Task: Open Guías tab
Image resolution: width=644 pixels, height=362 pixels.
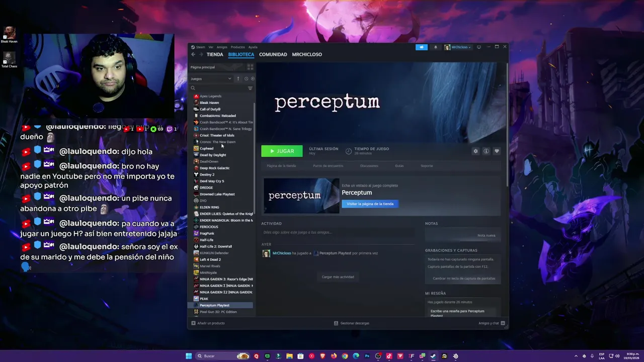Action: [399, 165]
